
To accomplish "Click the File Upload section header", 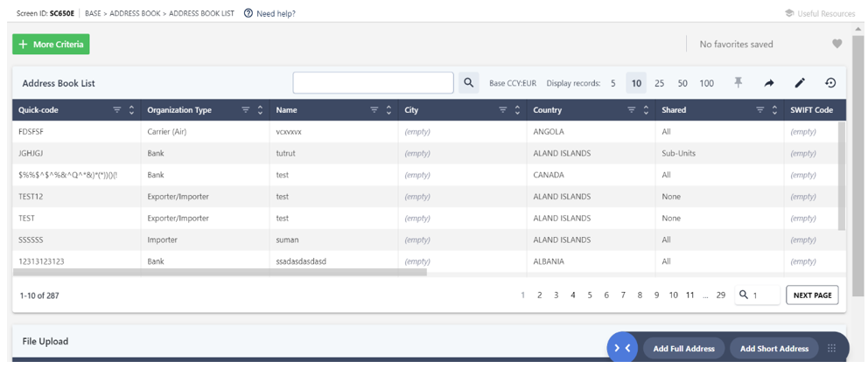I will [45, 342].
